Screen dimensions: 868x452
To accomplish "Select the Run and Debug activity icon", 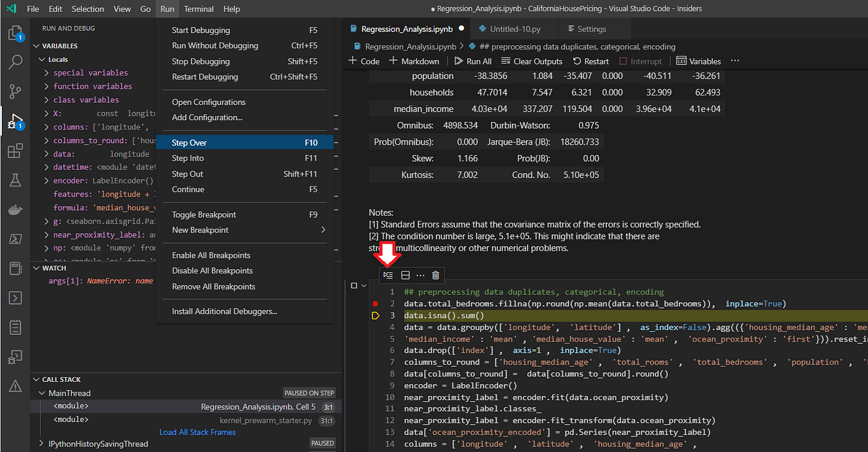I will [x=15, y=122].
